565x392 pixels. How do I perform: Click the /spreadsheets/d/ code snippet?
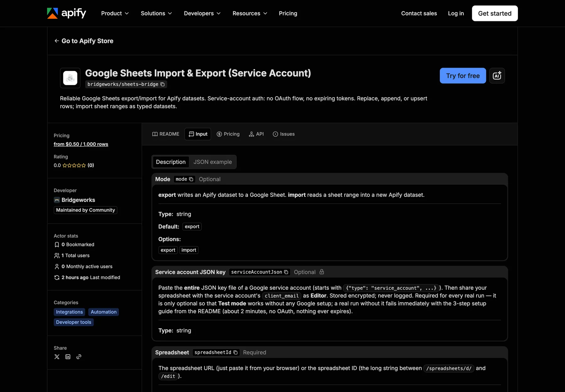[449, 368]
